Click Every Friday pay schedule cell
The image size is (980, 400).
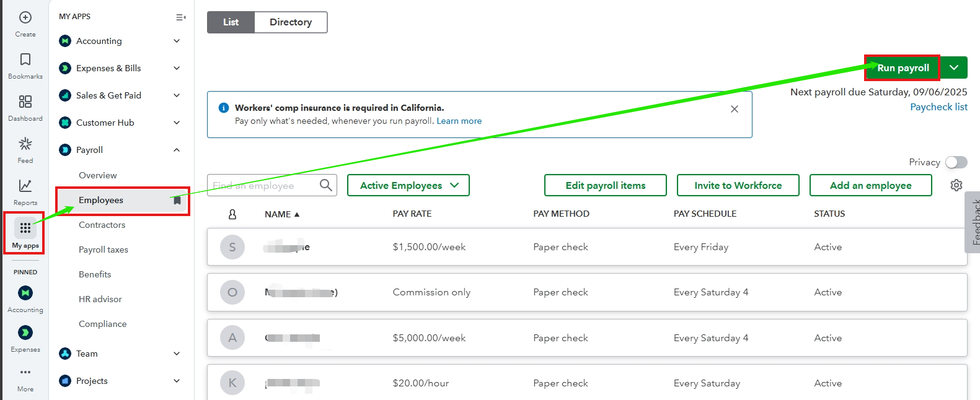coord(701,247)
